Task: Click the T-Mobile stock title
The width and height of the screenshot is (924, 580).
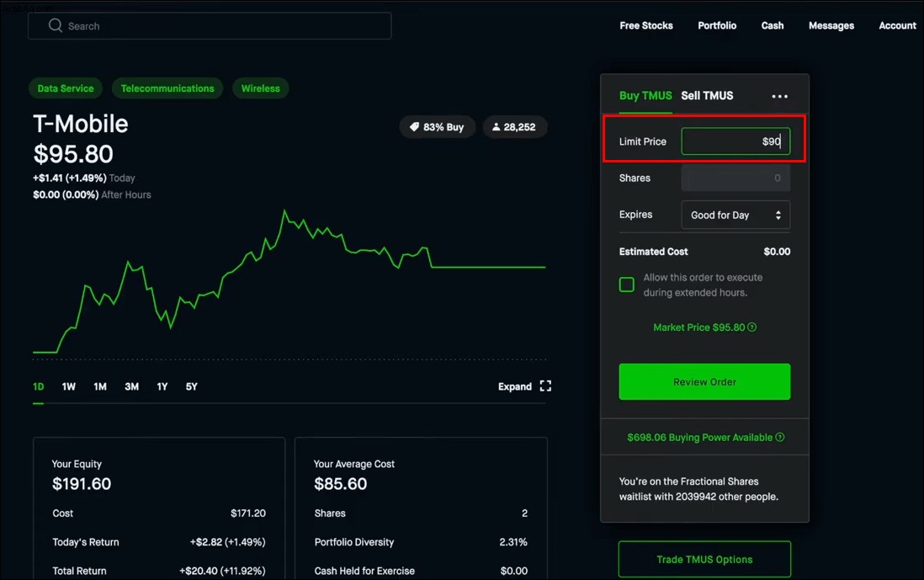Action: pos(80,124)
